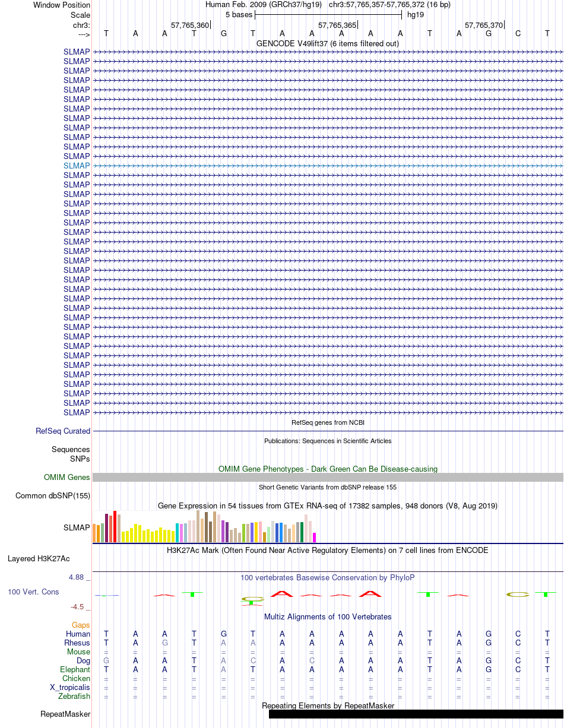Open the OMIM Gene Phenotypes track title
The image size is (564, 728).
(x=328, y=469)
